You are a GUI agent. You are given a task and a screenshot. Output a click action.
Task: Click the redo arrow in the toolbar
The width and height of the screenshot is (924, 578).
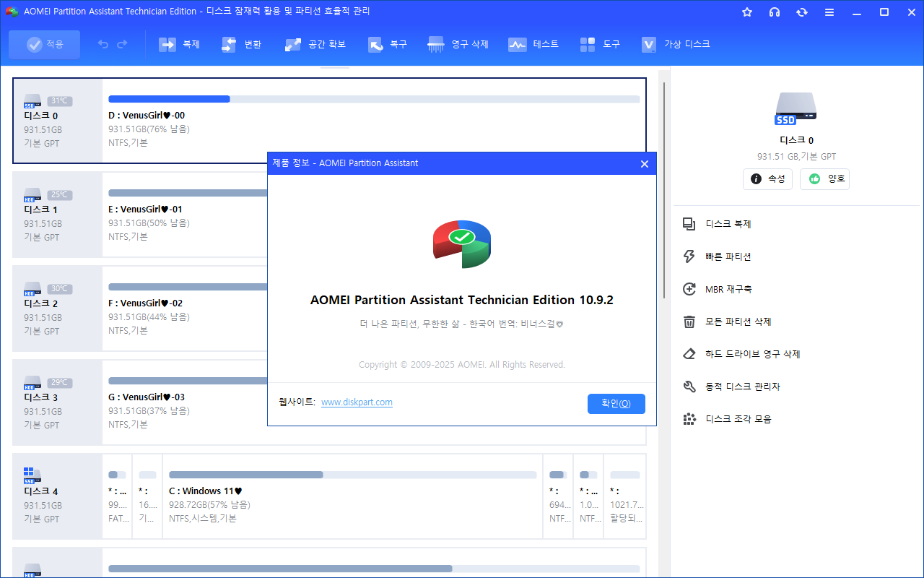tap(122, 45)
